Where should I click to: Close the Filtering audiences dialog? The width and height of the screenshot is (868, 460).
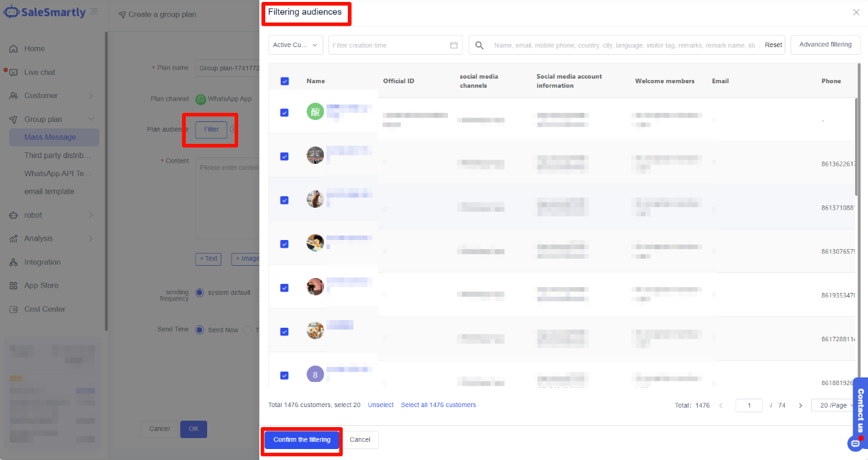[x=856, y=12]
